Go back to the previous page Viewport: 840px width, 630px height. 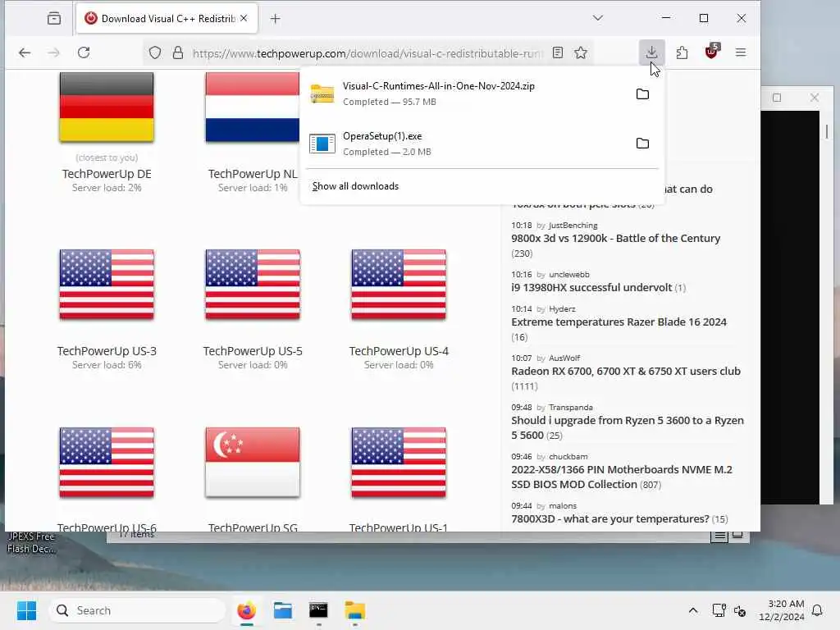click(25, 52)
